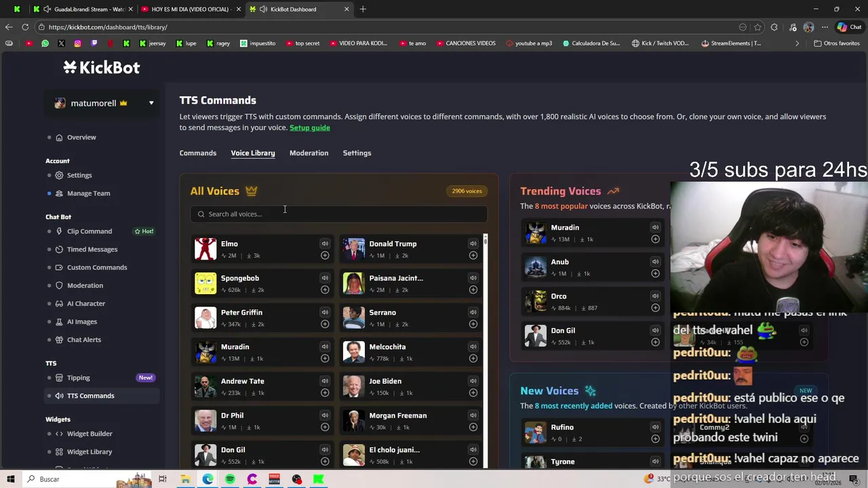Image resolution: width=868 pixels, height=488 pixels.
Task: Open the bookmarks overflow chevron
Action: (x=797, y=43)
